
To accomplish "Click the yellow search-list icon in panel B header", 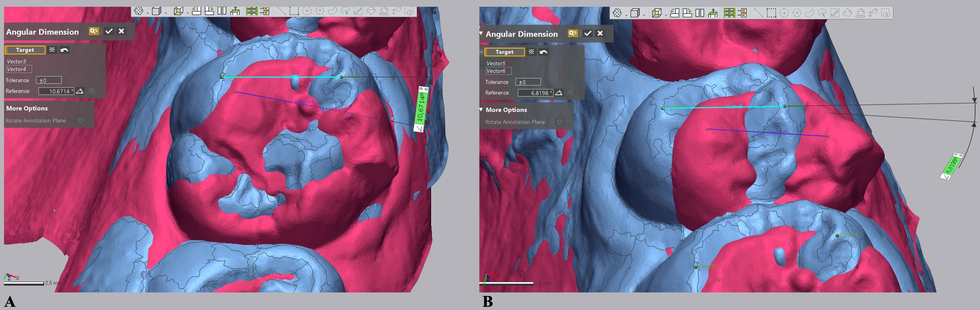I will click(x=573, y=33).
